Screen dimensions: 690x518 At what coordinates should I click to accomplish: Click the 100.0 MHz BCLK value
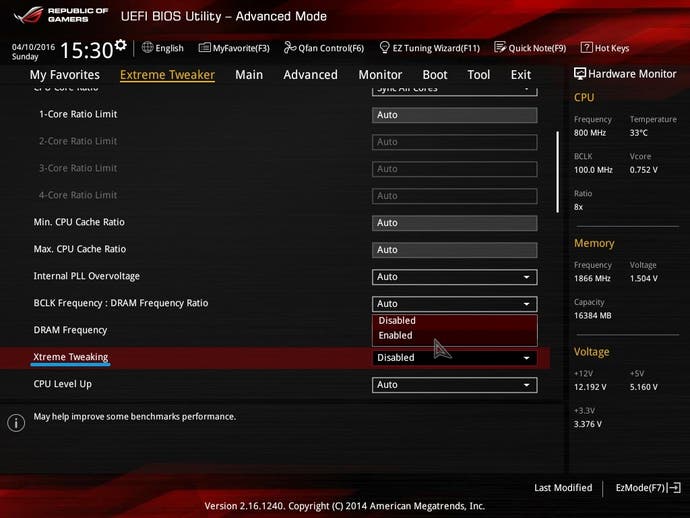[x=593, y=170]
